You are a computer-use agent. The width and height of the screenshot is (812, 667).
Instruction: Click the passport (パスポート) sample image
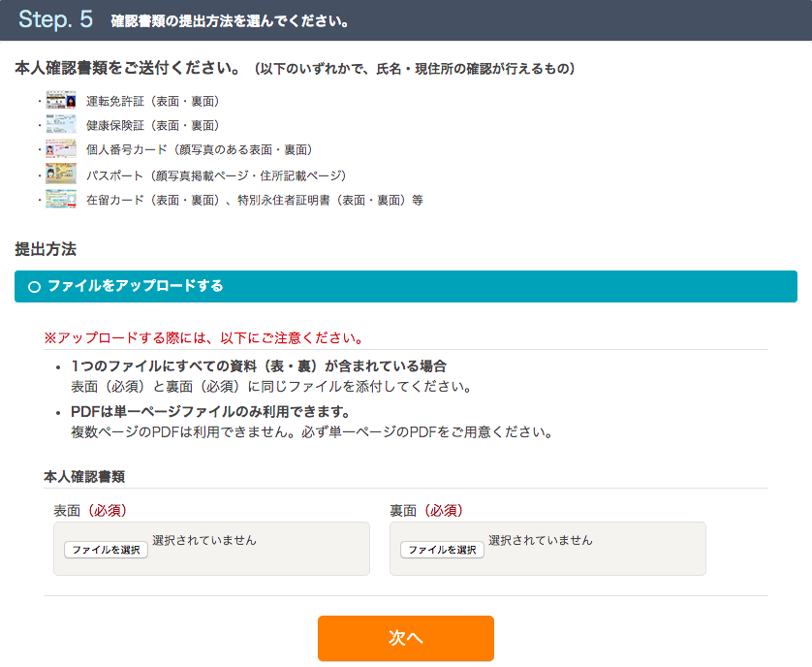61,175
